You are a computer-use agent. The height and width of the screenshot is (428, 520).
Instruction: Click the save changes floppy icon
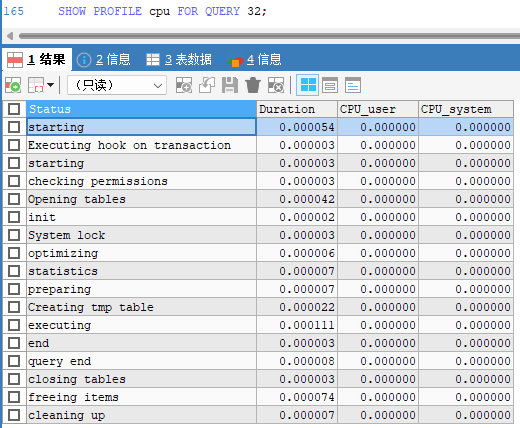click(230, 85)
